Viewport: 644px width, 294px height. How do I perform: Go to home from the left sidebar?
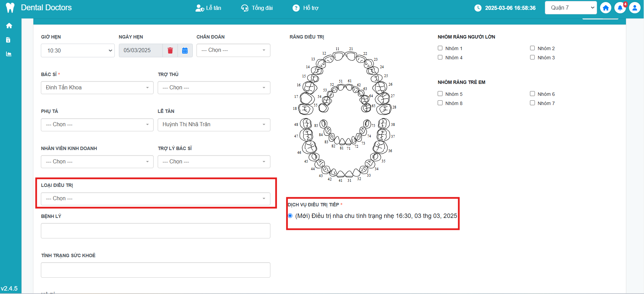point(9,26)
